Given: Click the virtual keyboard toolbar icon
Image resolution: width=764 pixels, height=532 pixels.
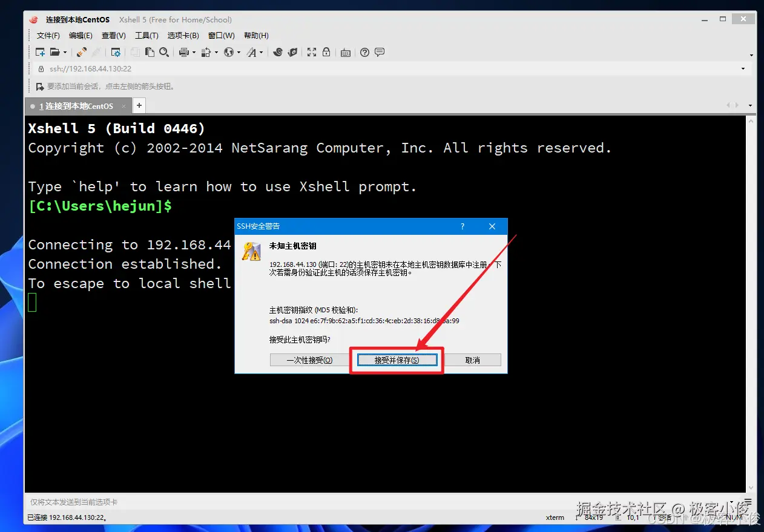Looking at the screenshot, I should pos(346,53).
